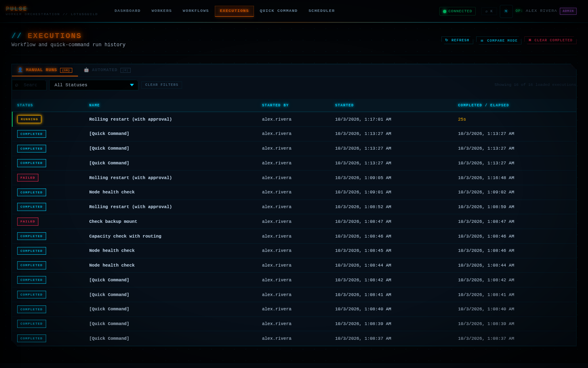Click the 25s elapsed time value
The width and height of the screenshot is (588, 368).
[x=462, y=119]
